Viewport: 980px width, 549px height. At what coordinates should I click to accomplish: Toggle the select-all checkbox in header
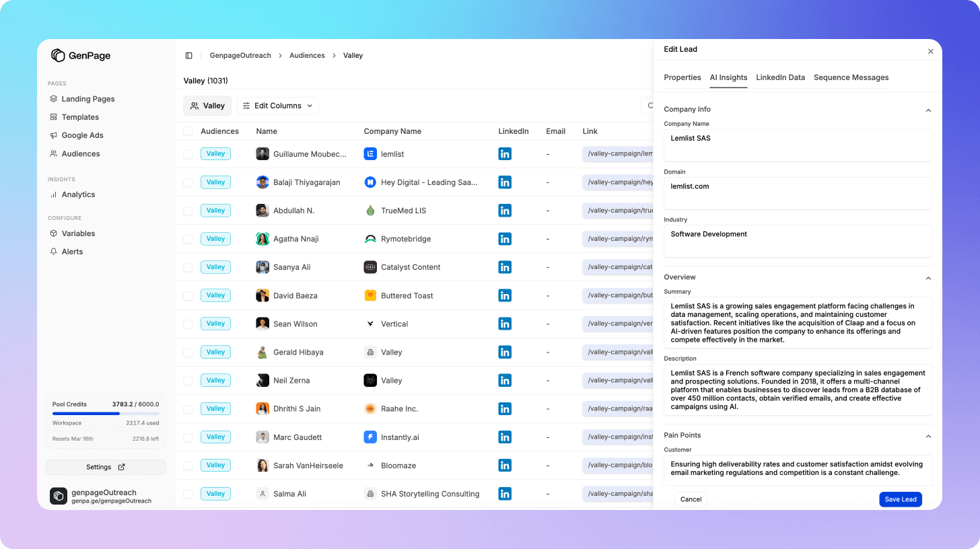188,131
